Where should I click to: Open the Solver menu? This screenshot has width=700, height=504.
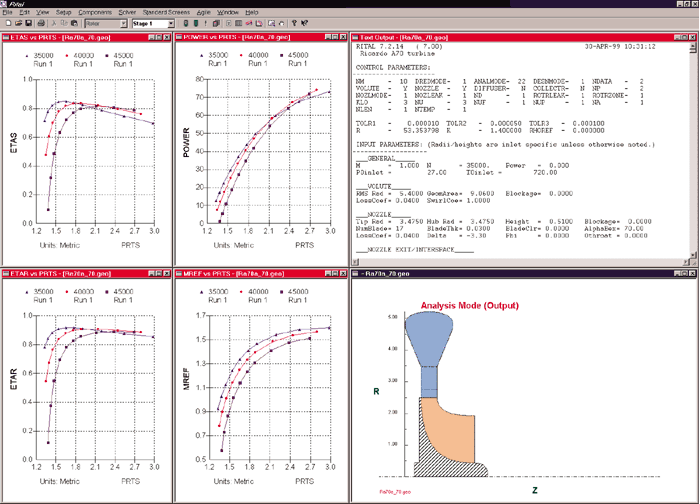pyautogui.click(x=127, y=12)
